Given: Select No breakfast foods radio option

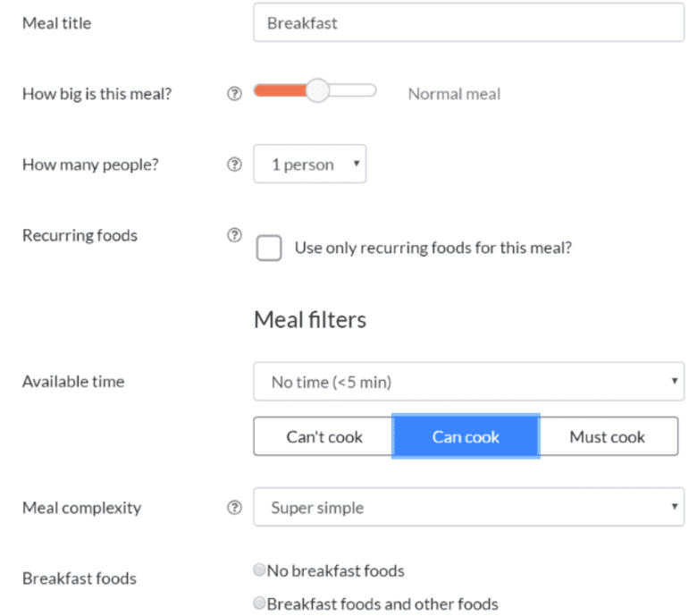Looking at the screenshot, I should (x=259, y=570).
